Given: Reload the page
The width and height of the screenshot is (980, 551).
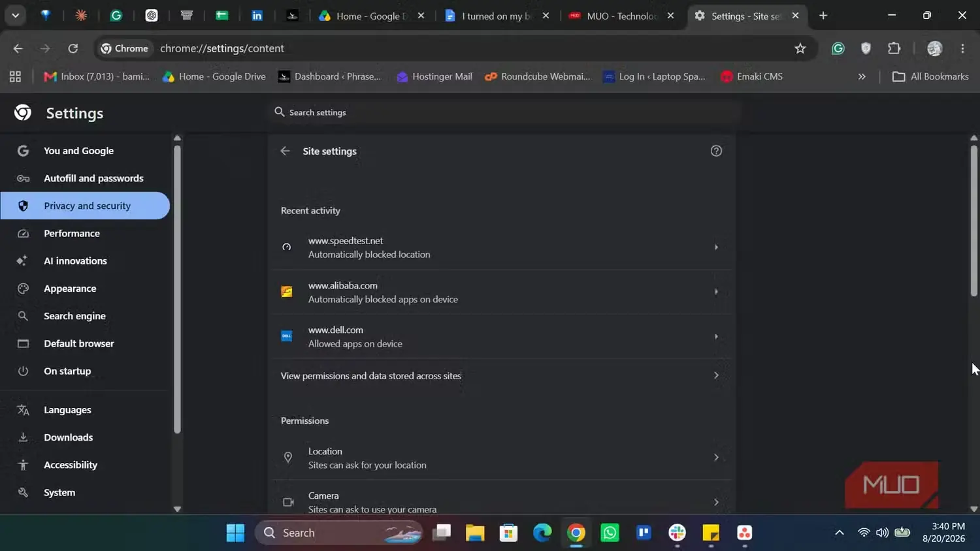Looking at the screenshot, I should [x=73, y=48].
